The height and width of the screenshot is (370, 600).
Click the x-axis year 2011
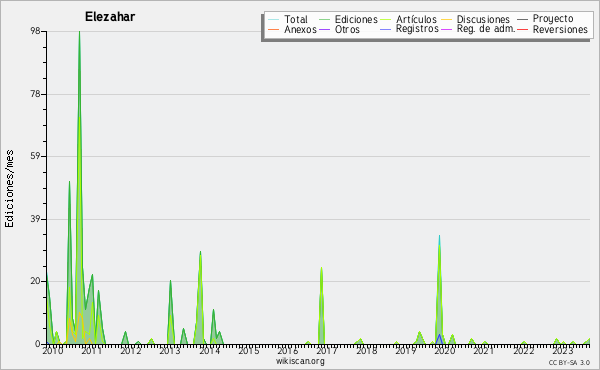(91, 350)
